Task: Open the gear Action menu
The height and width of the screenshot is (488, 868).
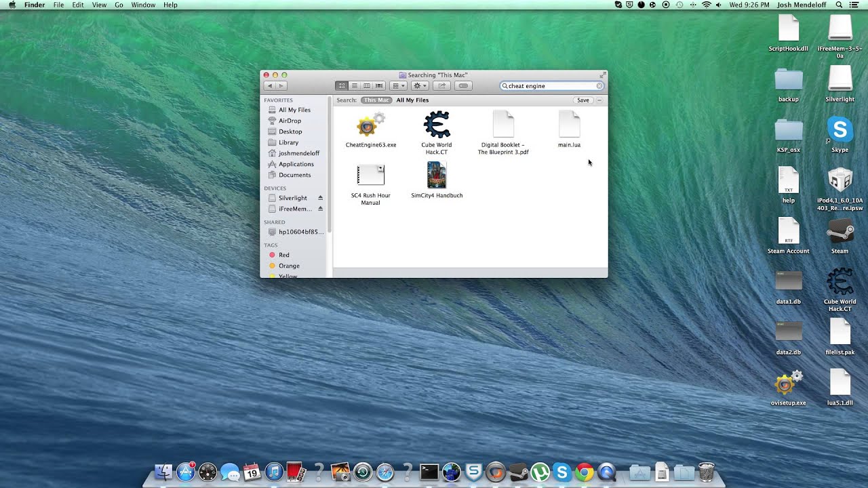Action: (x=420, y=86)
